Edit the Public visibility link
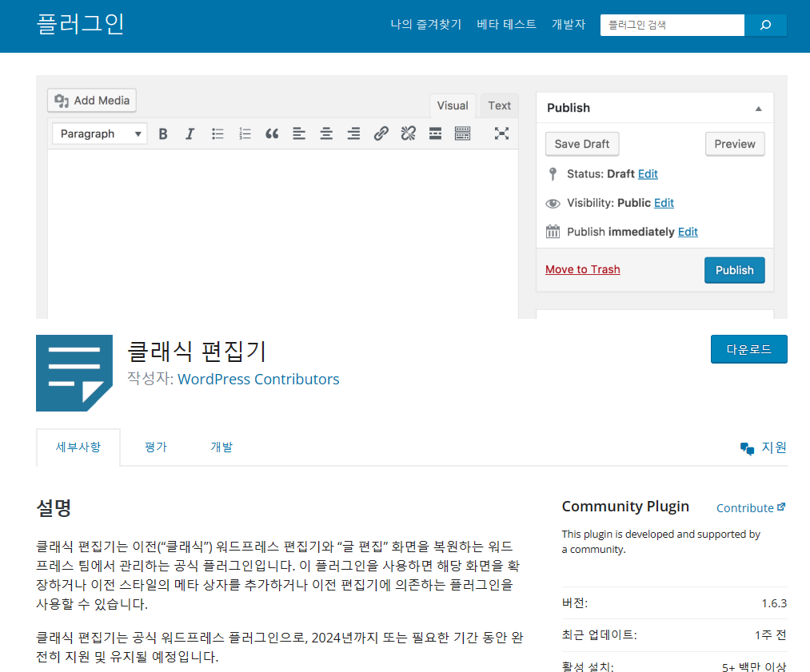 [664, 203]
